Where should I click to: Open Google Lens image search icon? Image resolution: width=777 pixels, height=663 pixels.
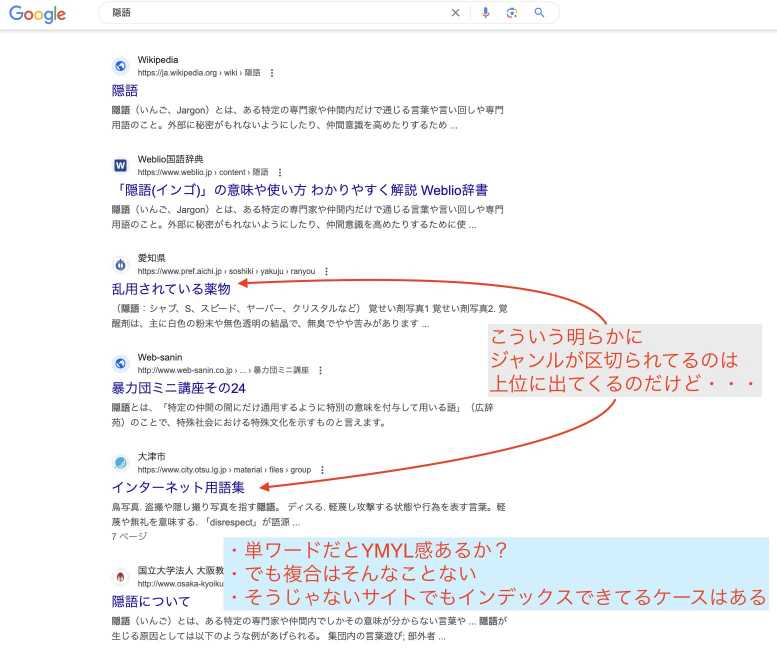pyautogui.click(x=512, y=13)
